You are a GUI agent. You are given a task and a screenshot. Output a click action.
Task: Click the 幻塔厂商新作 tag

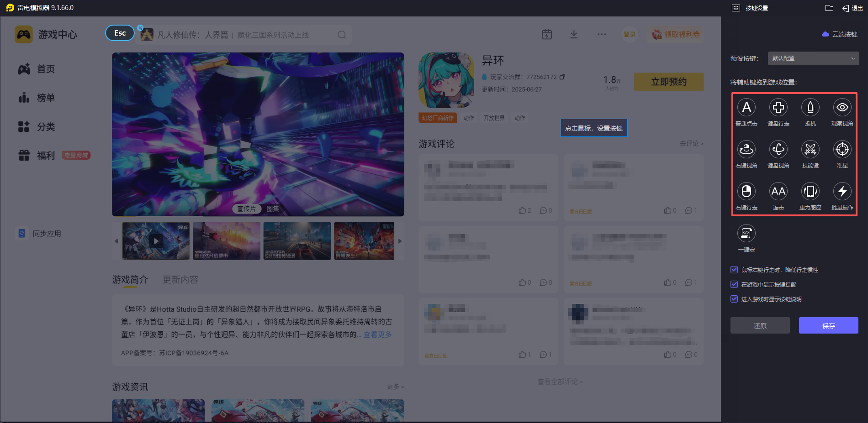[438, 118]
